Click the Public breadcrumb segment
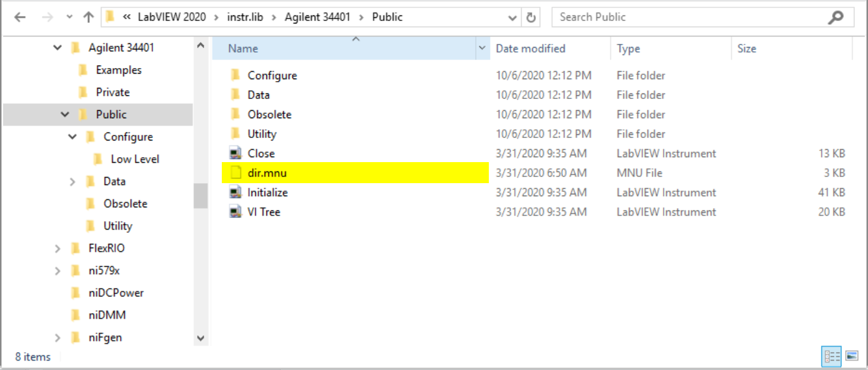Screen dimensions: 868x370 coord(387,17)
